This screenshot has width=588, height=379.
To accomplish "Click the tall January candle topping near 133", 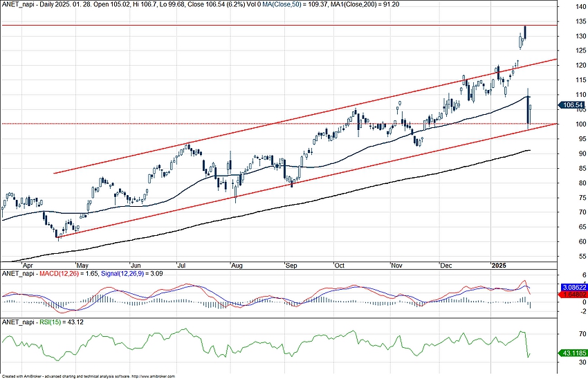I will [x=525, y=33].
